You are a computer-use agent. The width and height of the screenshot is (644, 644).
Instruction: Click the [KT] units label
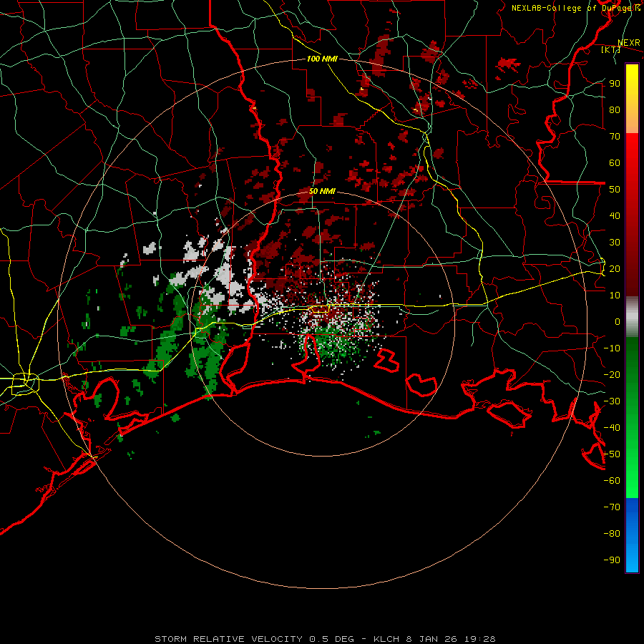(611, 49)
